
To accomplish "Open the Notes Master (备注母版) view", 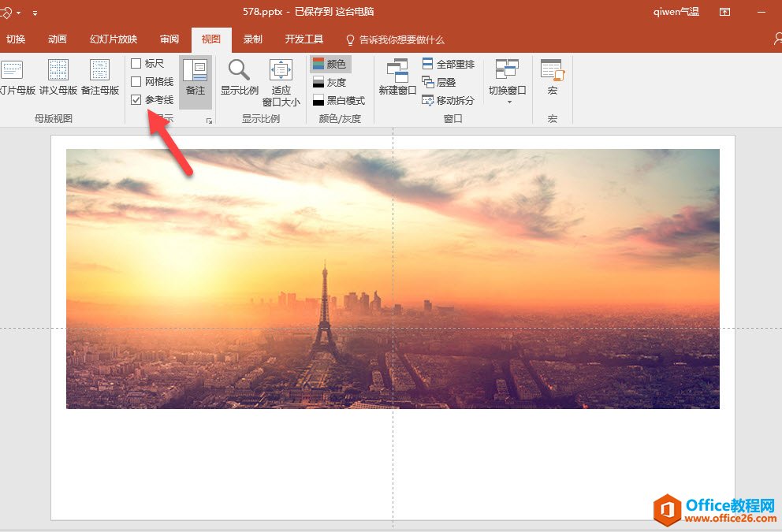I will click(100, 77).
